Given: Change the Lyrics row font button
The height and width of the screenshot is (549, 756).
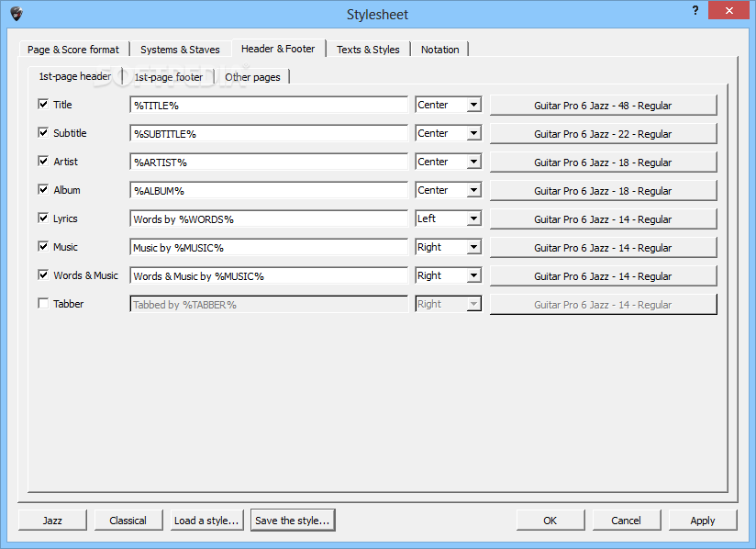Looking at the screenshot, I should 603,219.
